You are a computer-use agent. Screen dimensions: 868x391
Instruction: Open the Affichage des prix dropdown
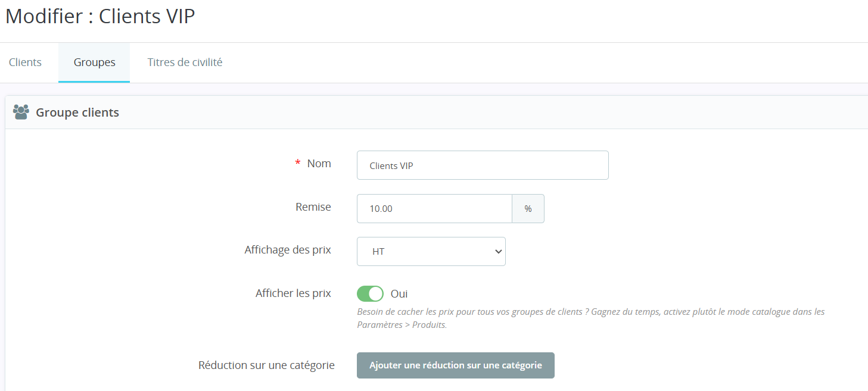pyautogui.click(x=431, y=252)
